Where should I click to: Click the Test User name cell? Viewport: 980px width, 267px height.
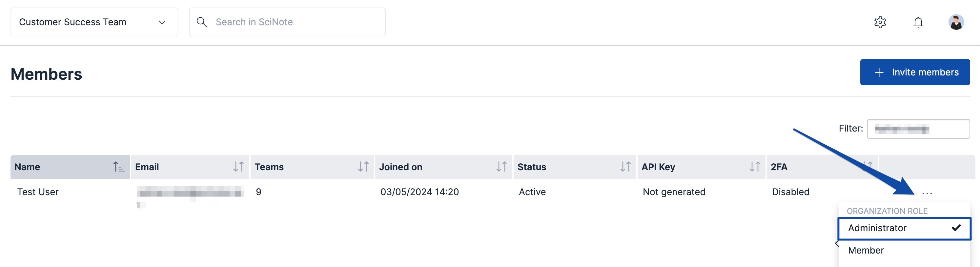38,192
